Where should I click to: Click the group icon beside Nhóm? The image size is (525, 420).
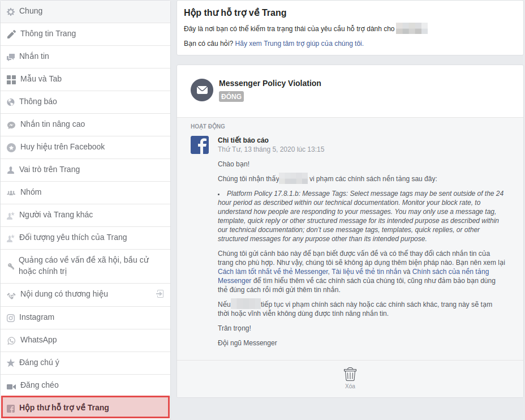coord(11,193)
